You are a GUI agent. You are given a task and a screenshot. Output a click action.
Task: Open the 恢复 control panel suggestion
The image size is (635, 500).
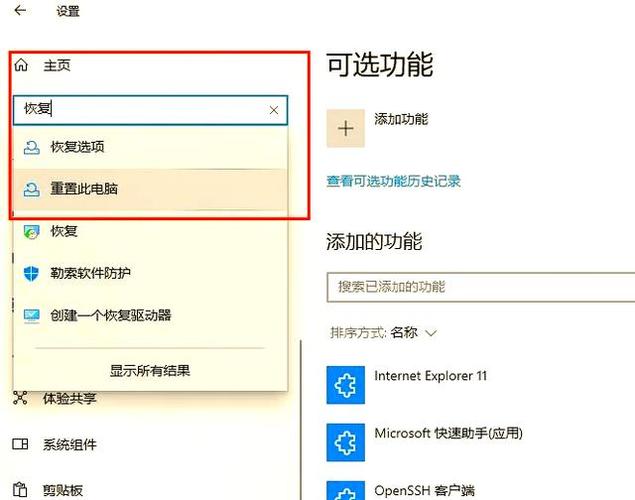[x=150, y=231]
